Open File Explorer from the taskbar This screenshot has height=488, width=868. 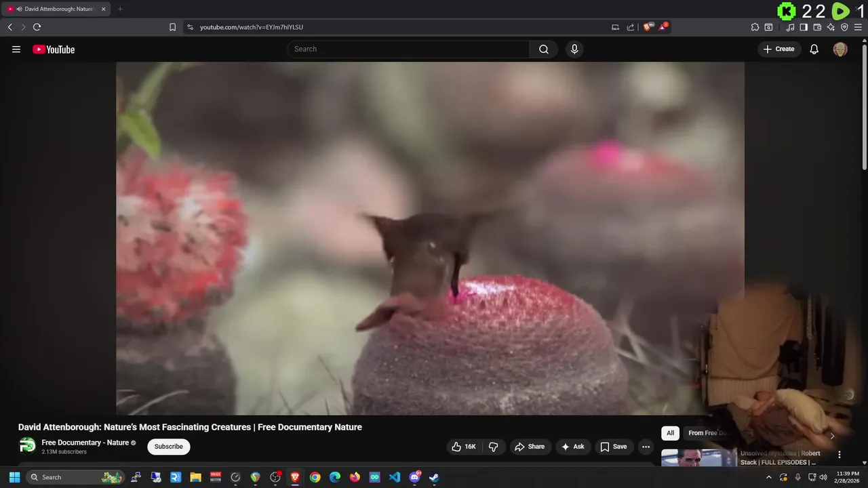click(195, 477)
